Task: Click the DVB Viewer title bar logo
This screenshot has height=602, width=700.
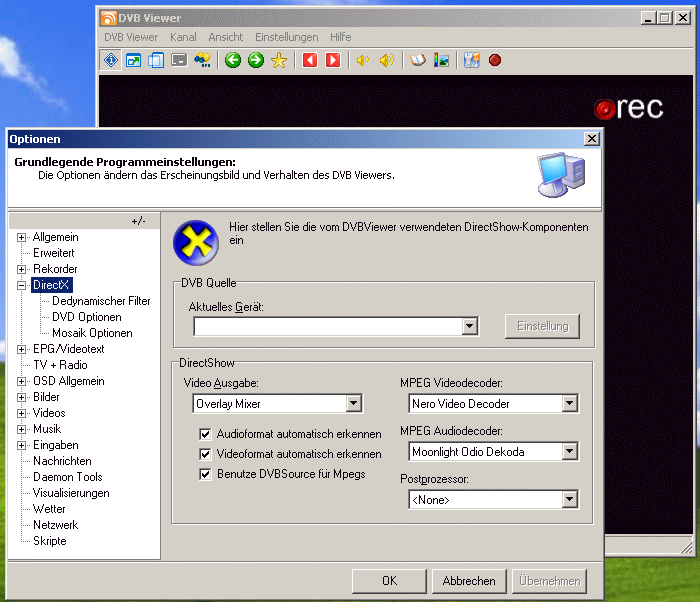Action: (x=108, y=18)
